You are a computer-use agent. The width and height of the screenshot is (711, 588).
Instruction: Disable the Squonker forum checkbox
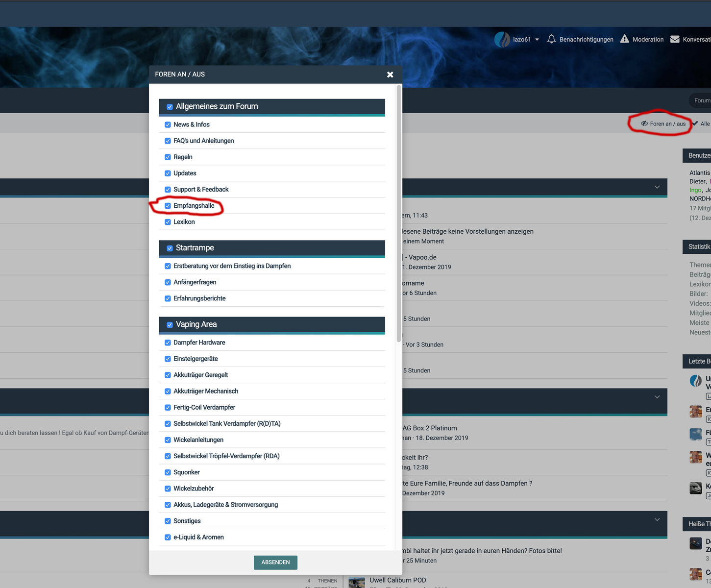click(168, 472)
